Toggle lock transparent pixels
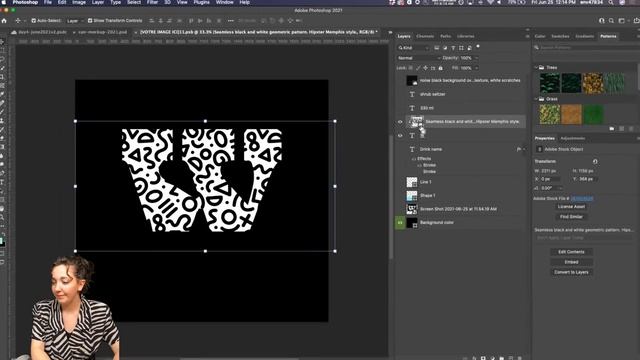This screenshot has width=640, height=360. pyautogui.click(x=411, y=68)
